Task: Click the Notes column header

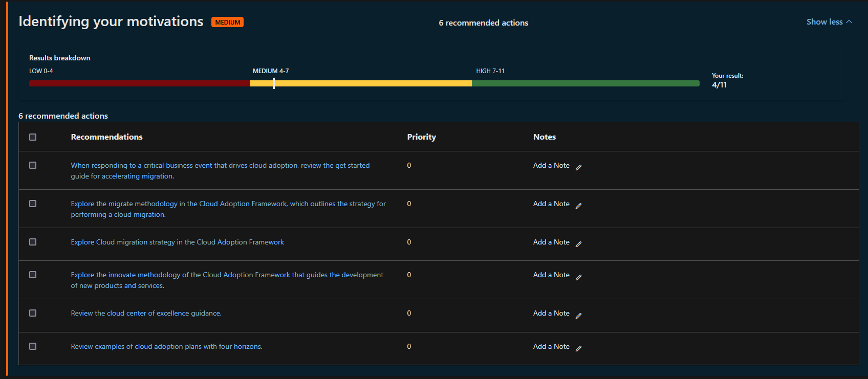Action: click(x=545, y=137)
